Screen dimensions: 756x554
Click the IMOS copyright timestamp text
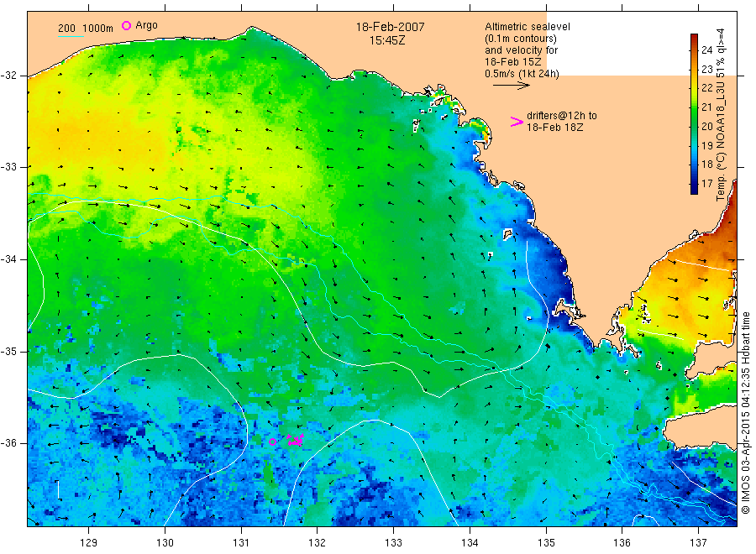(745, 412)
